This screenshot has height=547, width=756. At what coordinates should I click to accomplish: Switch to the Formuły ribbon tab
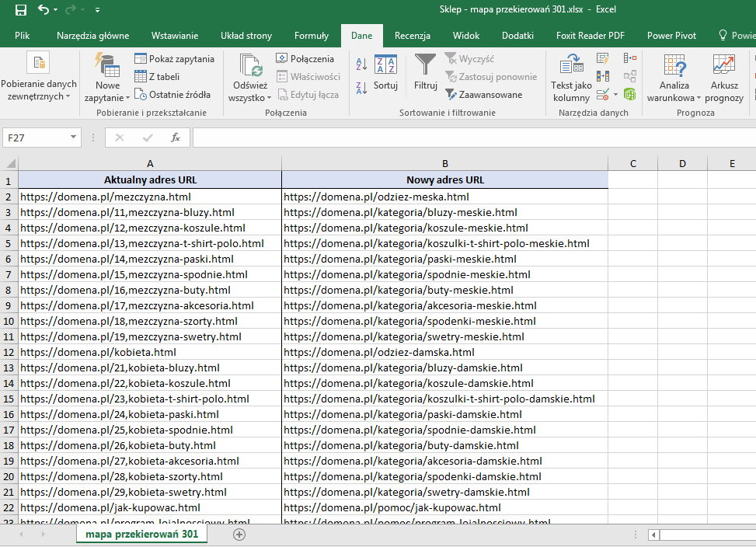(311, 35)
